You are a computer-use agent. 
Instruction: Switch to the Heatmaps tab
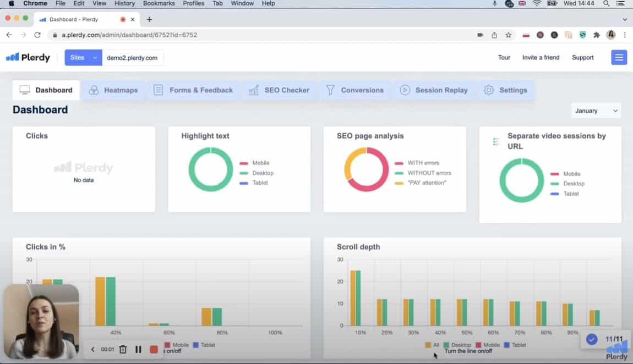113,90
